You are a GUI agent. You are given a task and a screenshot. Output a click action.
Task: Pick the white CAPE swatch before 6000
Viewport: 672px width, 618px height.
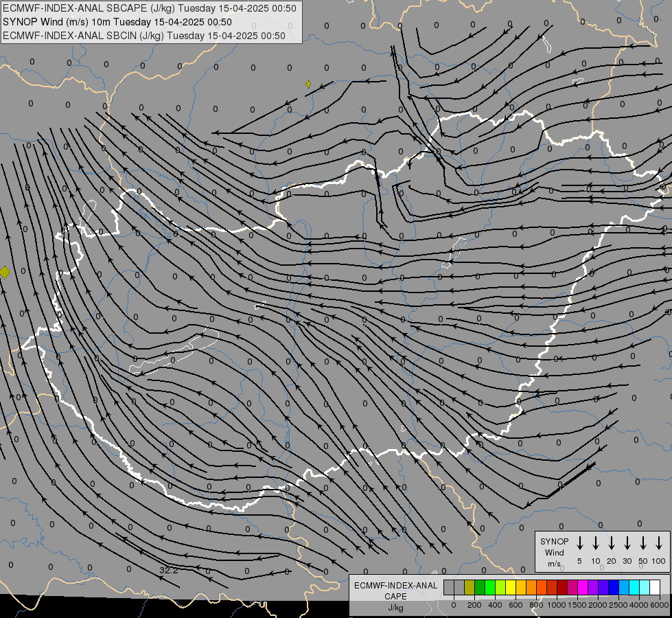tap(654, 587)
